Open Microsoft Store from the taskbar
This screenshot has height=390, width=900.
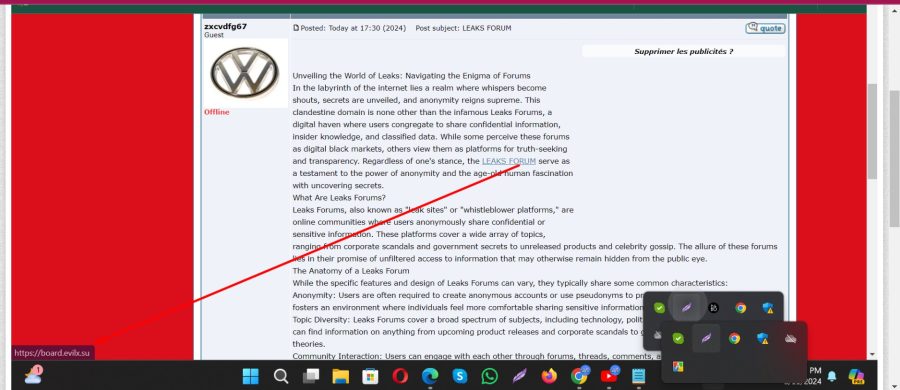tap(370, 376)
